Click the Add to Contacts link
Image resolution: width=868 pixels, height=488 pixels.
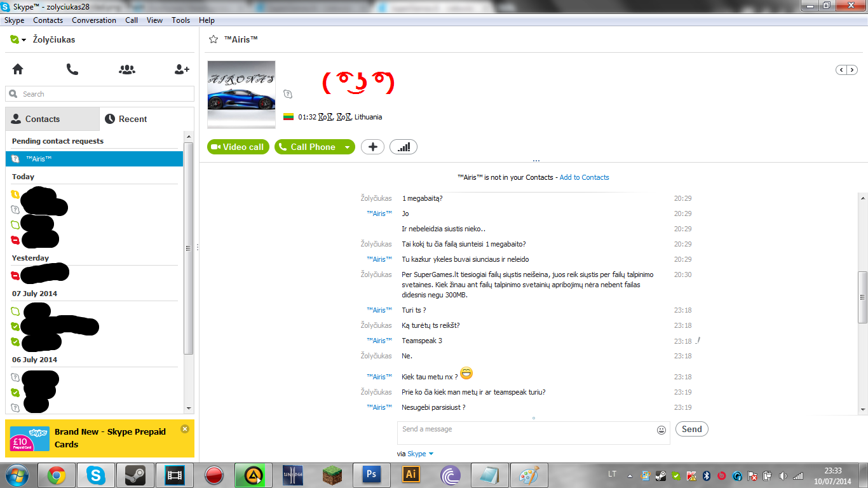pos(584,177)
